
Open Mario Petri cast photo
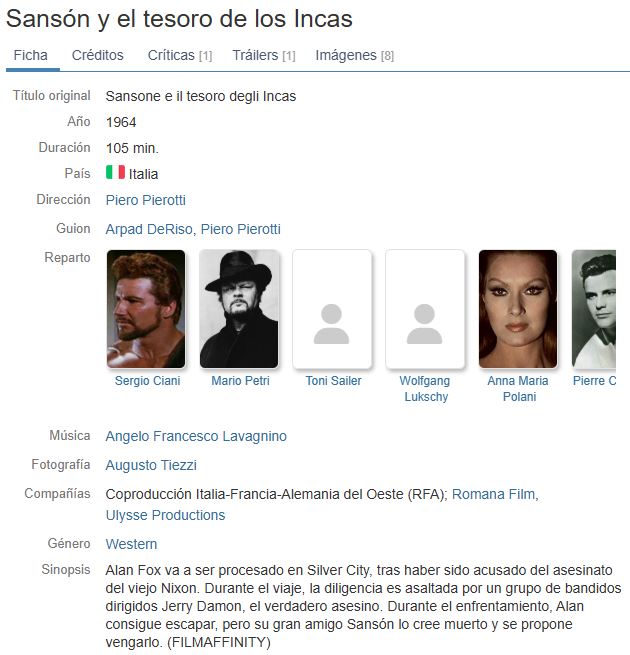tap(239, 309)
